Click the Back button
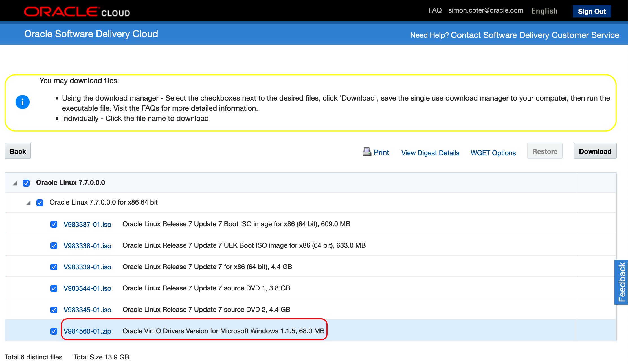 pos(18,151)
